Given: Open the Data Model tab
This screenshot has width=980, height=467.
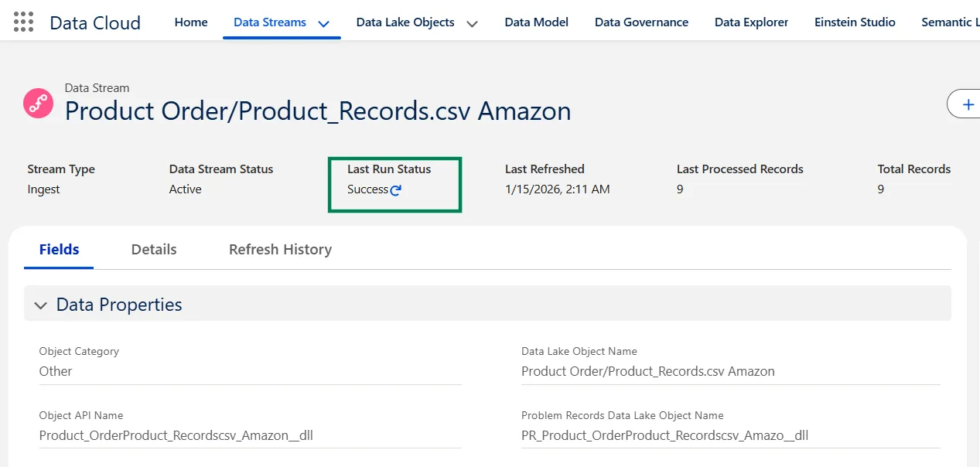Looking at the screenshot, I should [x=536, y=22].
